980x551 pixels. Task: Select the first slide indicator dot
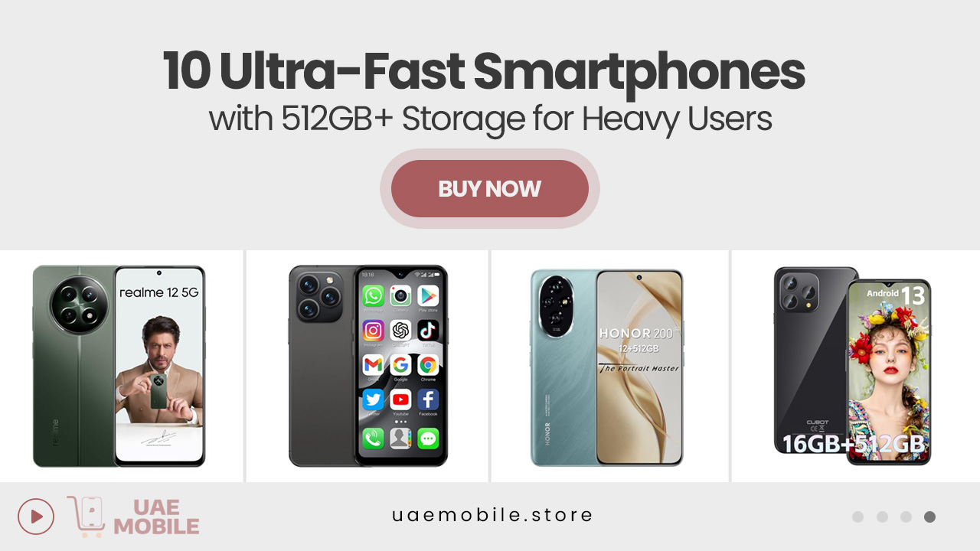click(x=857, y=517)
